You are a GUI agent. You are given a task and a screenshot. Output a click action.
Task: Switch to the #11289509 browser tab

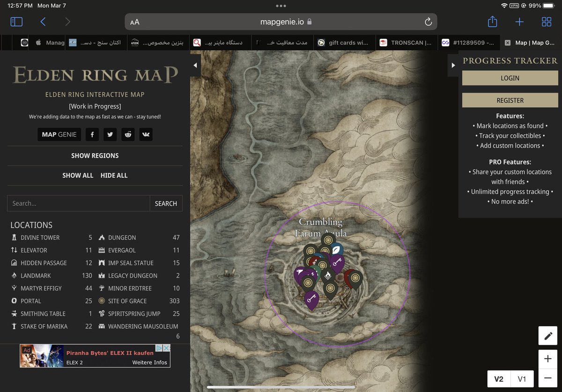point(468,43)
